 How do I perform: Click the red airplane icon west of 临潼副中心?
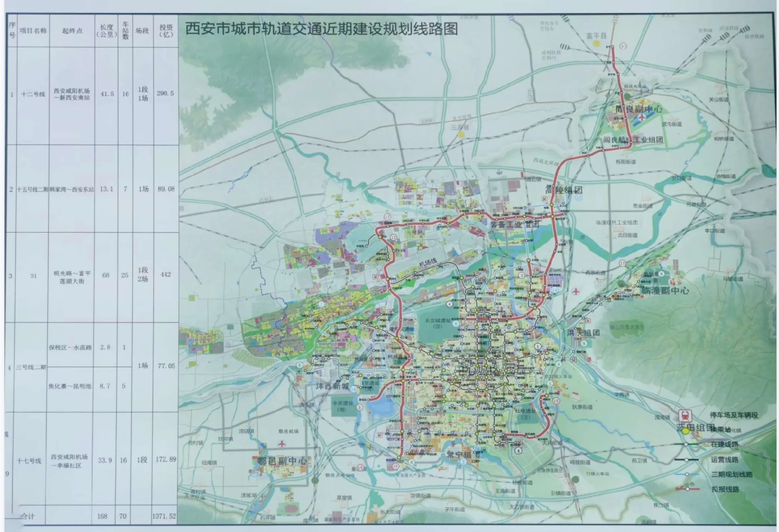pyautogui.click(x=576, y=291)
